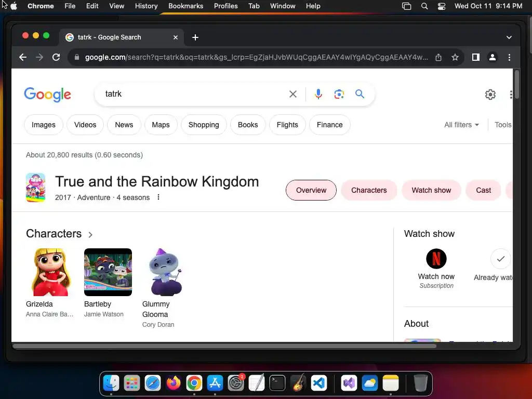The image size is (532, 399).
Task: Bookmark this page with the star icon
Action: point(455,57)
